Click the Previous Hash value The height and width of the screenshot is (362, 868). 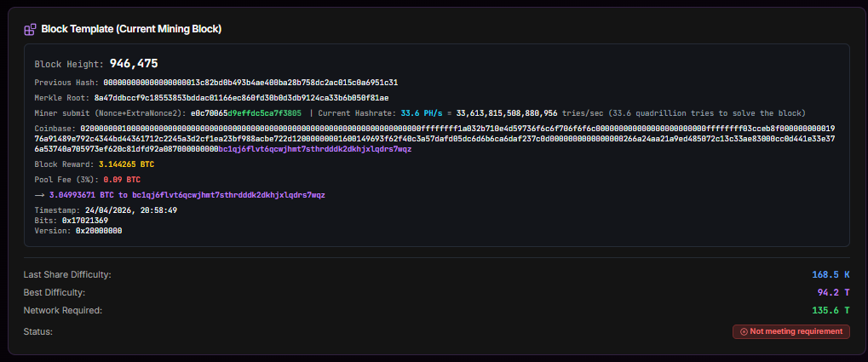pos(250,83)
